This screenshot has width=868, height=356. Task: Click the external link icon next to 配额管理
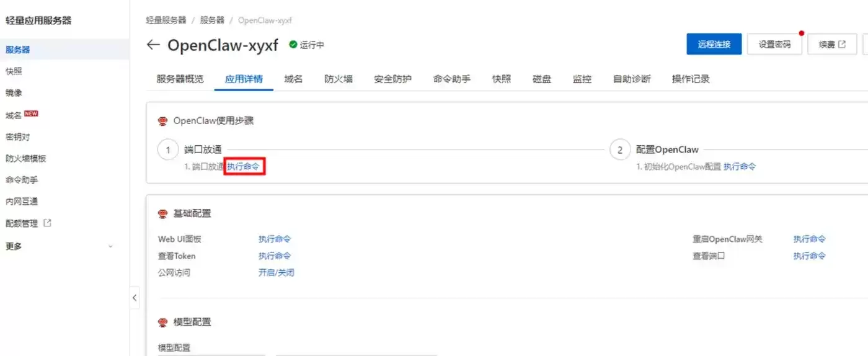pos(48,223)
